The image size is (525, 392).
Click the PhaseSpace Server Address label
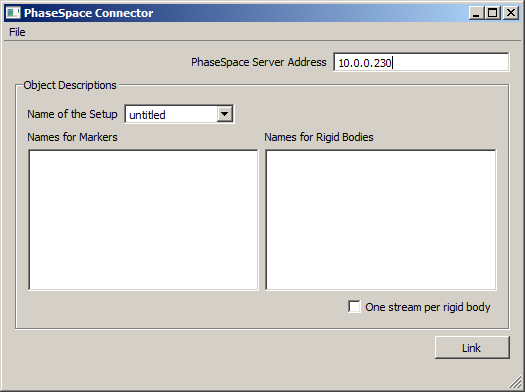coord(258,62)
